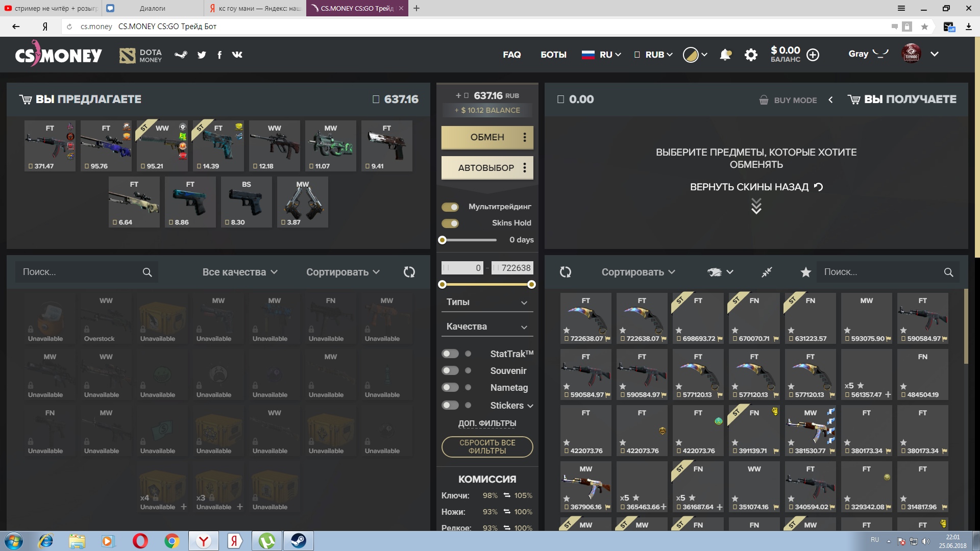Screen dimensions: 980x551
Task: Open the RUB currency dropdown
Action: pyautogui.click(x=653, y=55)
